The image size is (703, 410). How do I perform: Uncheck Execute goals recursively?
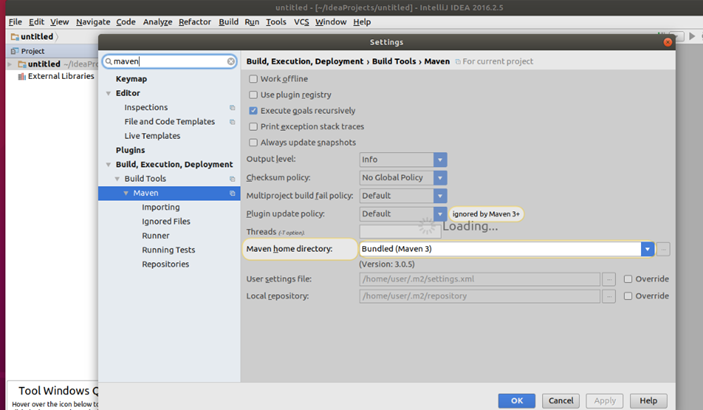coord(253,111)
